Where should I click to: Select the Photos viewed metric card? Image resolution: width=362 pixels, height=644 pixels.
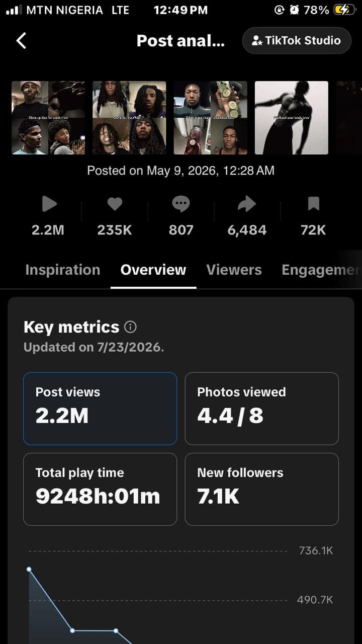(x=262, y=409)
